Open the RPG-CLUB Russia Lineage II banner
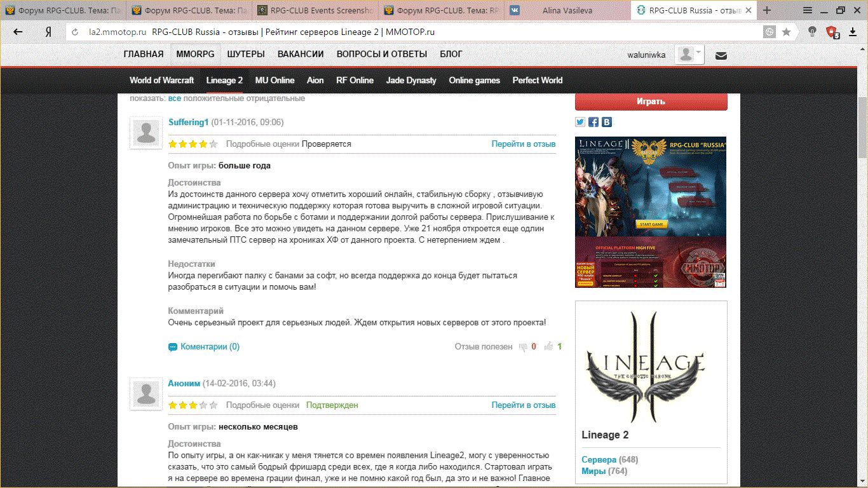Image resolution: width=868 pixels, height=488 pixels. point(651,212)
